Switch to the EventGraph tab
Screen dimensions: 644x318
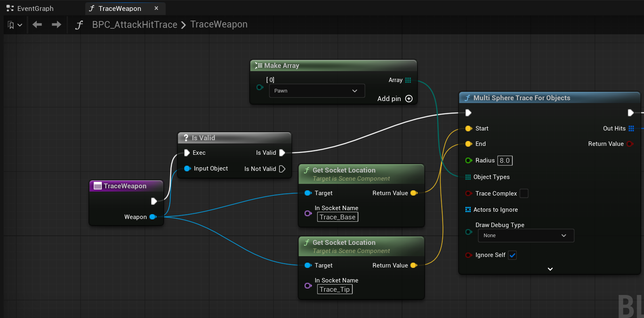[30, 8]
